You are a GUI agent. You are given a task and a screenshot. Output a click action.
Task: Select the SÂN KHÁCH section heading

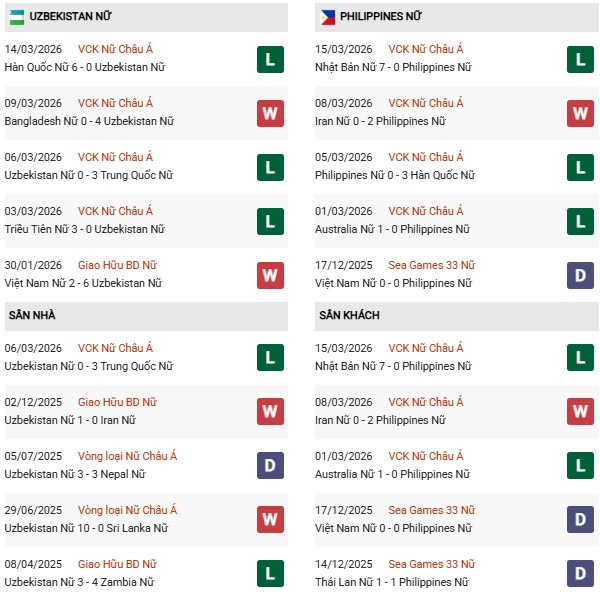coord(352,316)
